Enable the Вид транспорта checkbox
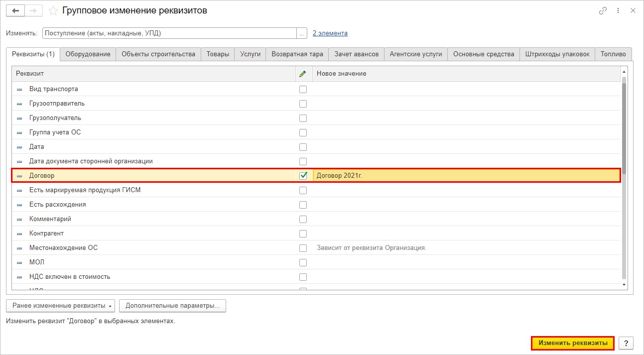The width and height of the screenshot is (644, 355). click(303, 90)
